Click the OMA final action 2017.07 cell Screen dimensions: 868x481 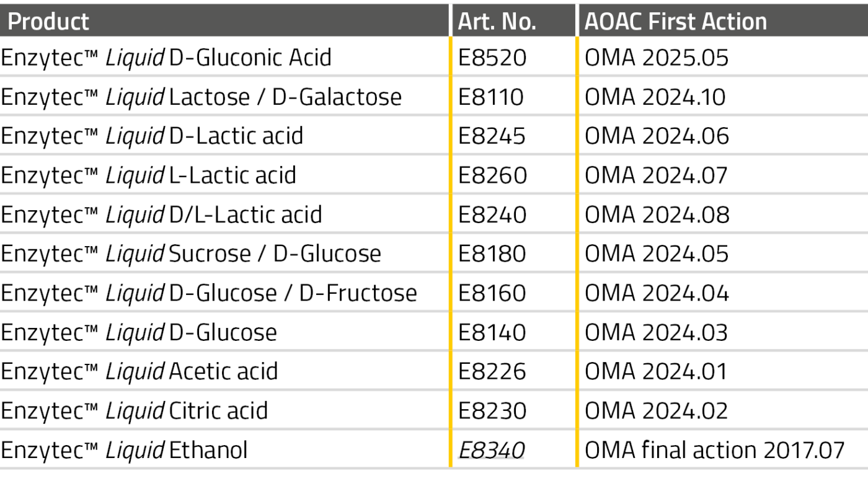point(714,450)
